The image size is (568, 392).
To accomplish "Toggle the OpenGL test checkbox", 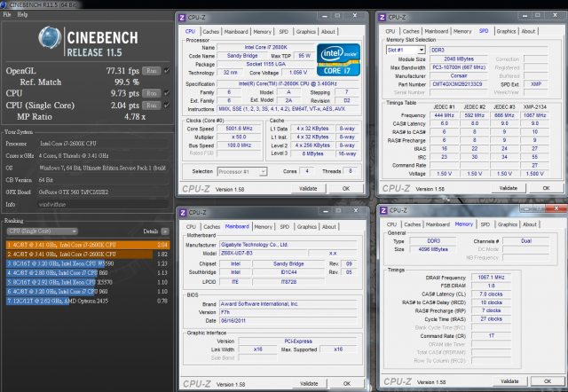I will coord(167,71).
